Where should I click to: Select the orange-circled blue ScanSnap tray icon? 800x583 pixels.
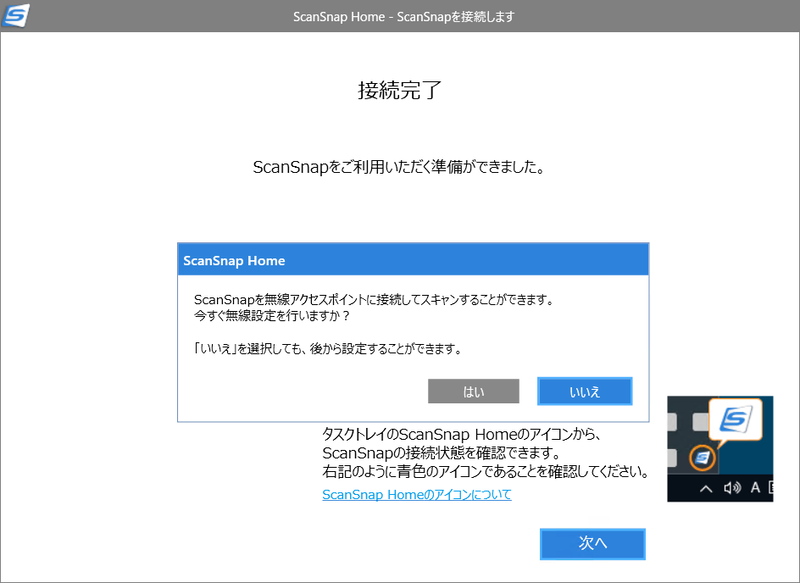(703, 458)
